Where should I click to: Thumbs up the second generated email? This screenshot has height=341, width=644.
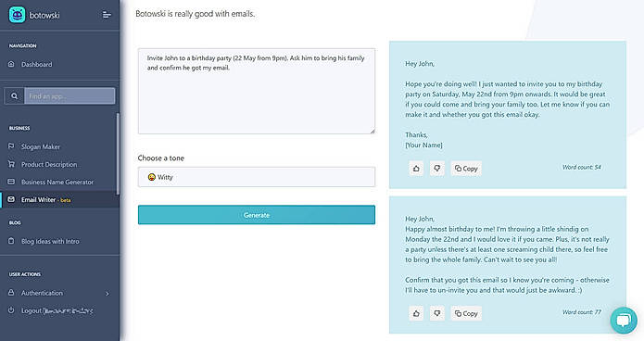[416, 313]
